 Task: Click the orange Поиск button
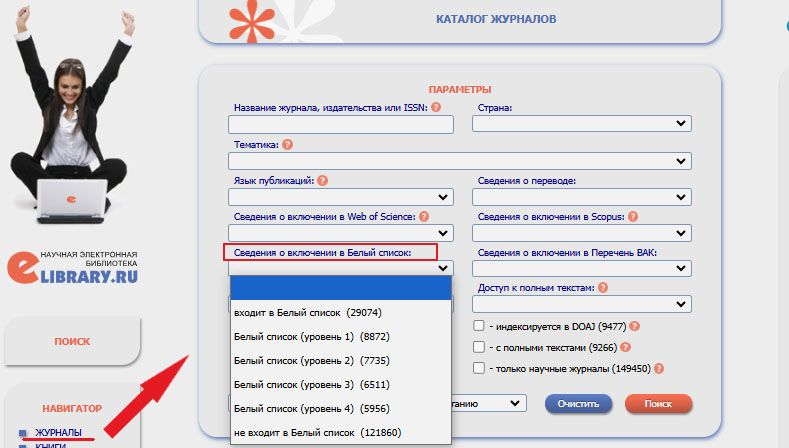point(658,404)
